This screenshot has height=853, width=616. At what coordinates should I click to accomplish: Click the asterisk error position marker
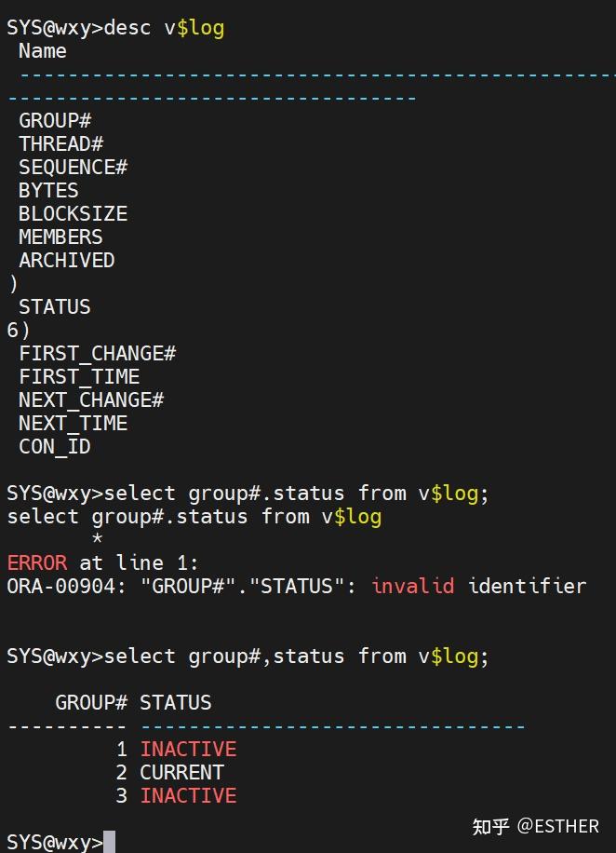pos(97,539)
